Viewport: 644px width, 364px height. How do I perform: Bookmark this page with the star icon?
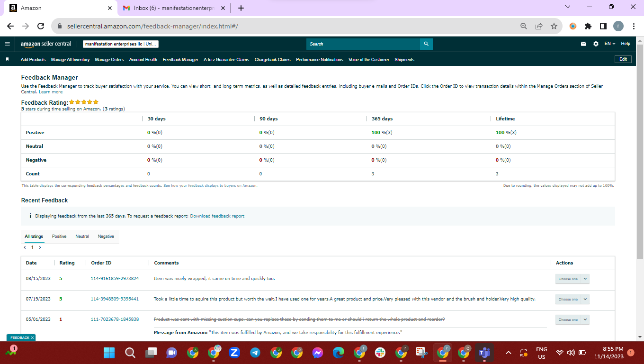[x=554, y=27]
